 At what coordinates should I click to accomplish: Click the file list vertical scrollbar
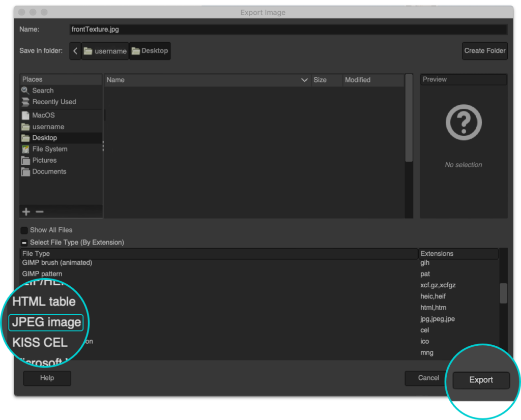tap(409, 118)
